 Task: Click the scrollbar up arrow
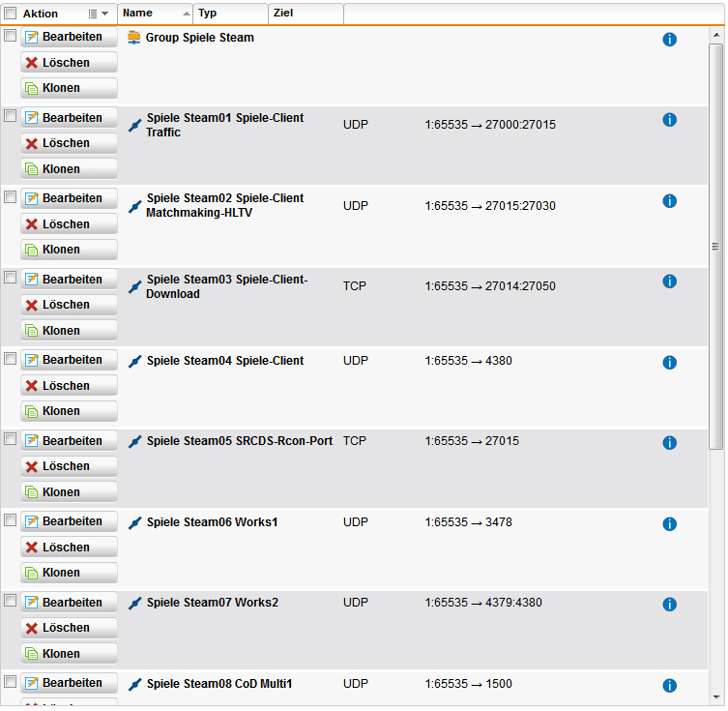tap(716, 35)
